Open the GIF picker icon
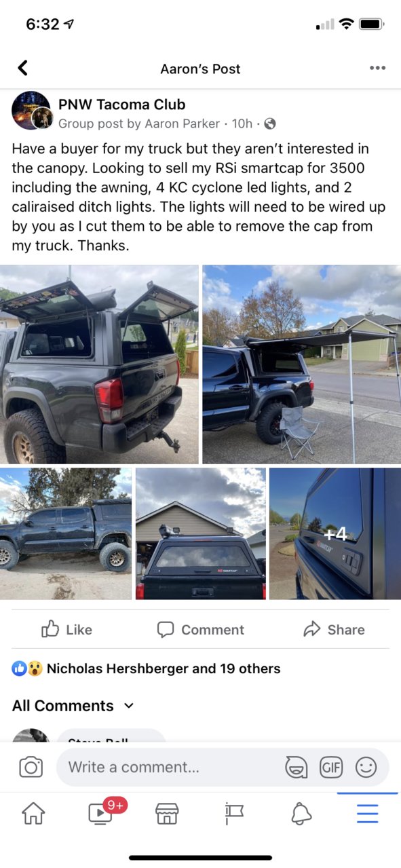The image size is (401, 868). tap(331, 768)
